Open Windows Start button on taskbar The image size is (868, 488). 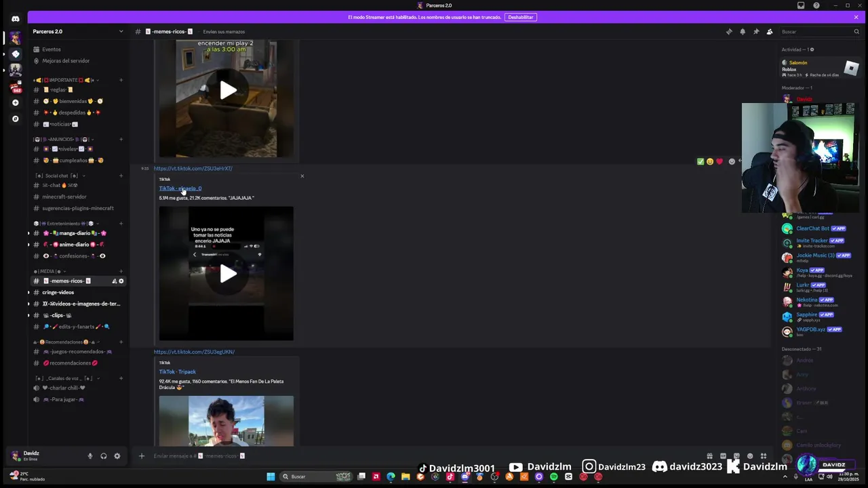point(271,476)
